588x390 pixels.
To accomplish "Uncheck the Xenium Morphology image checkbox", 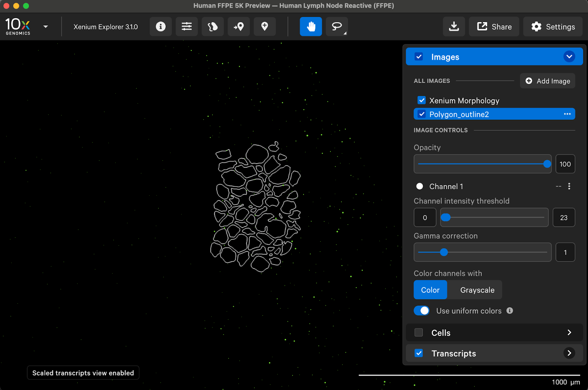I will [422, 100].
